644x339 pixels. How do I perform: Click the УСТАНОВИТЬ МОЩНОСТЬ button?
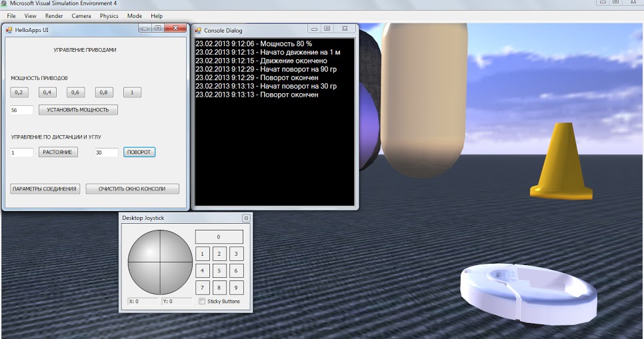pos(78,110)
